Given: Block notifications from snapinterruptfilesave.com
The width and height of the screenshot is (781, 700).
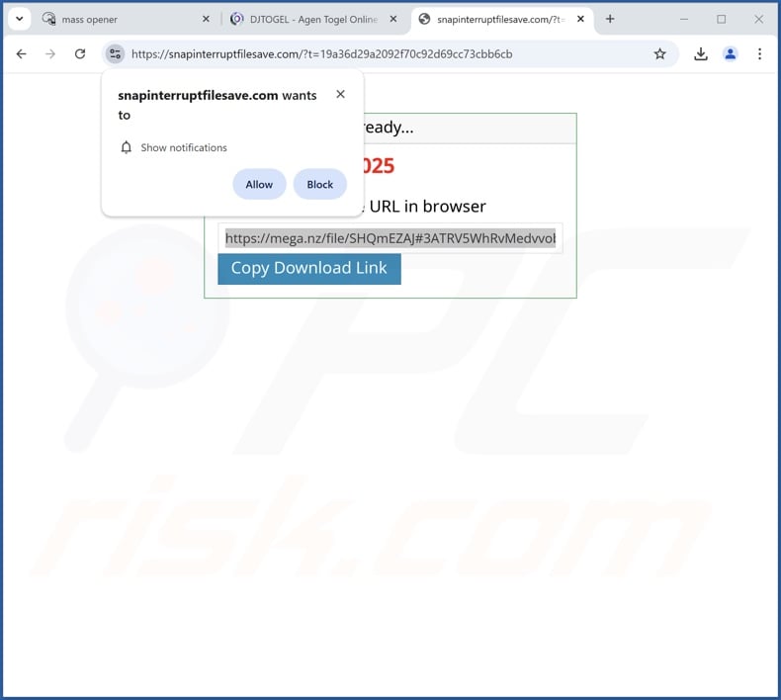Looking at the screenshot, I should click(319, 184).
